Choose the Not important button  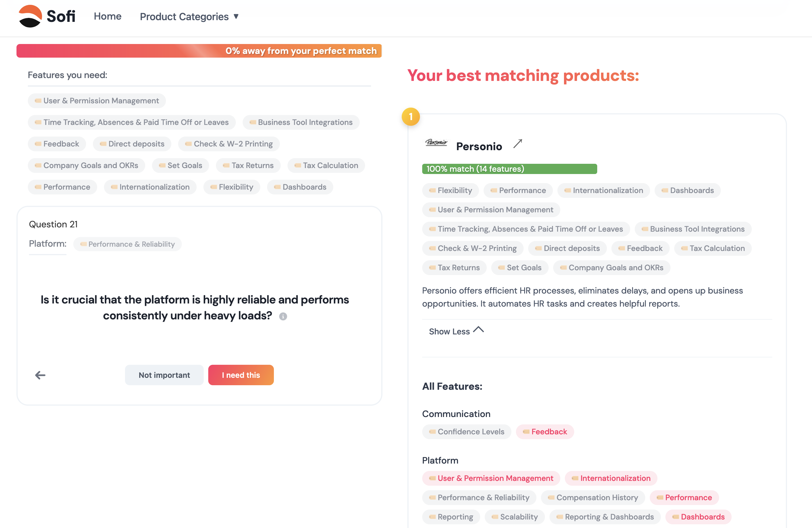click(164, 375)
